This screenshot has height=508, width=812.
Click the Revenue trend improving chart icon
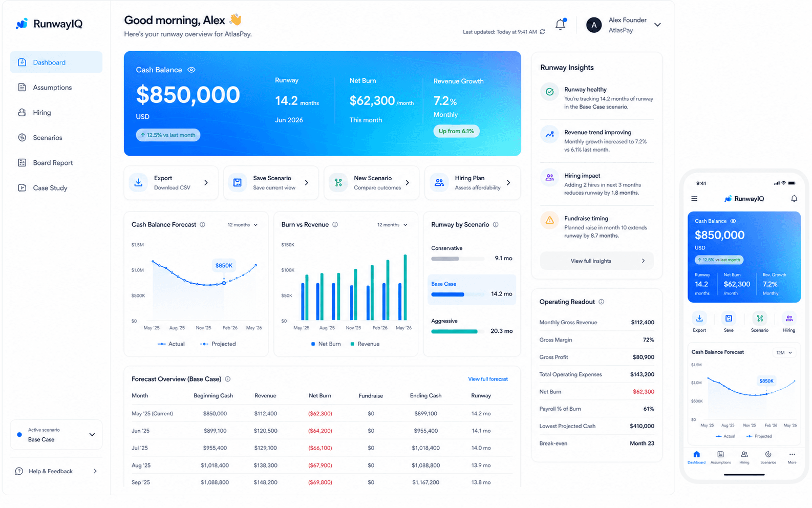click(549, 135)
